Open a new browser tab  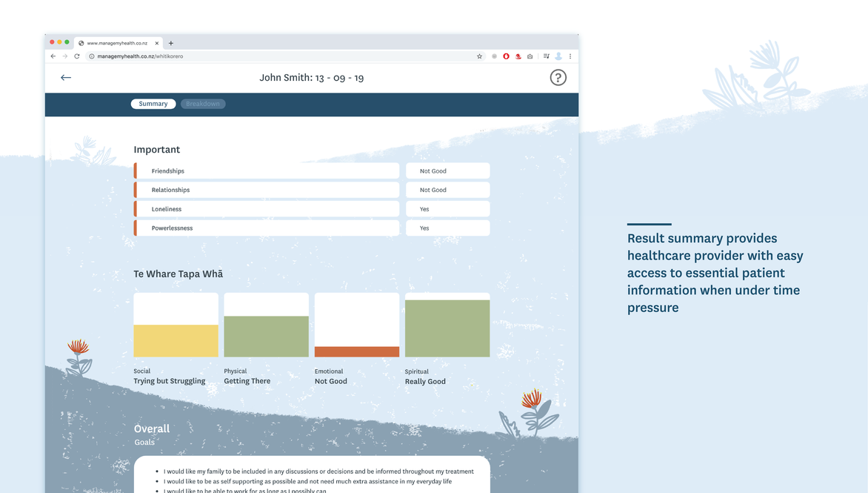tap(171, 43)
